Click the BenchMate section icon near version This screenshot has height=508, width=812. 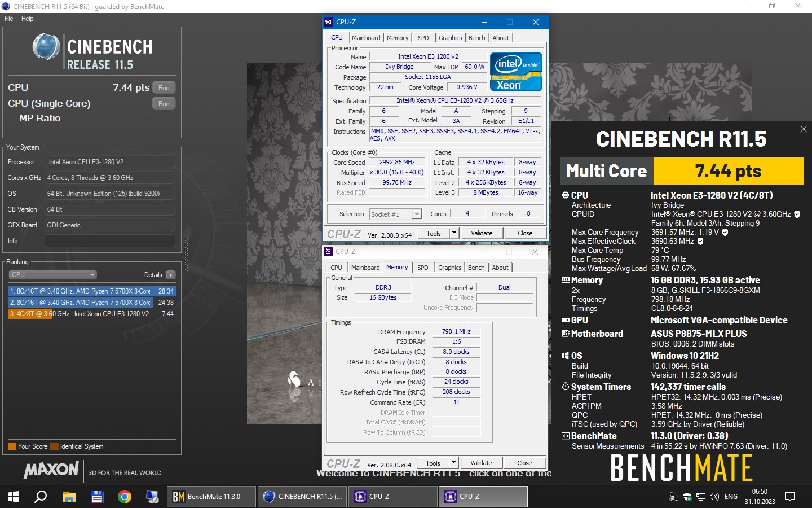click(566, 436)
